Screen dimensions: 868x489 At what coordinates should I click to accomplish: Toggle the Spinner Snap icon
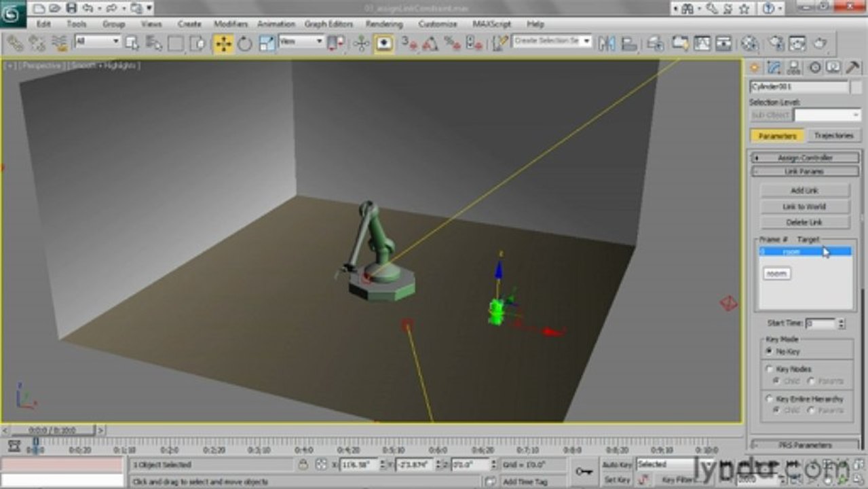point(474,43)
